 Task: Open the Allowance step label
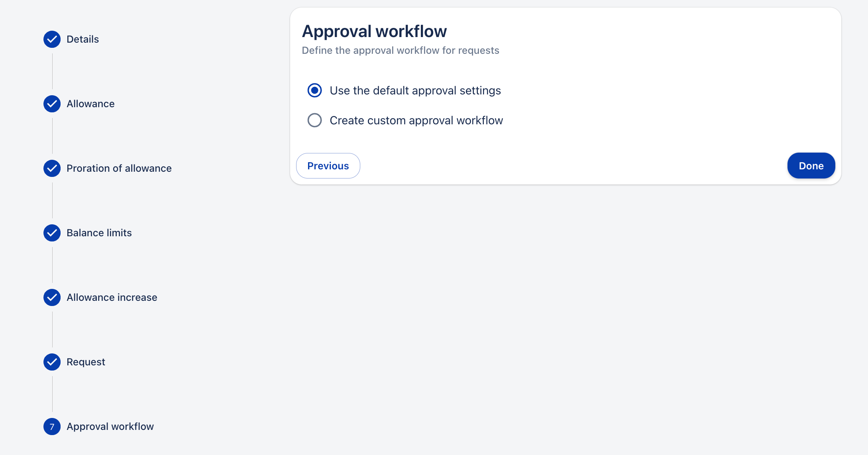tap(90, 104)
